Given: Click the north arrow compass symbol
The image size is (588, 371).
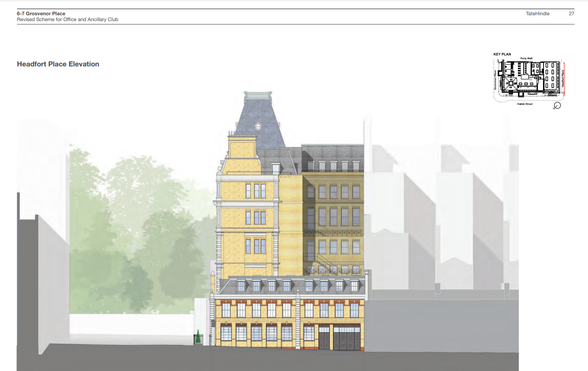Looking at the screenshot, I should coord(557,106).
